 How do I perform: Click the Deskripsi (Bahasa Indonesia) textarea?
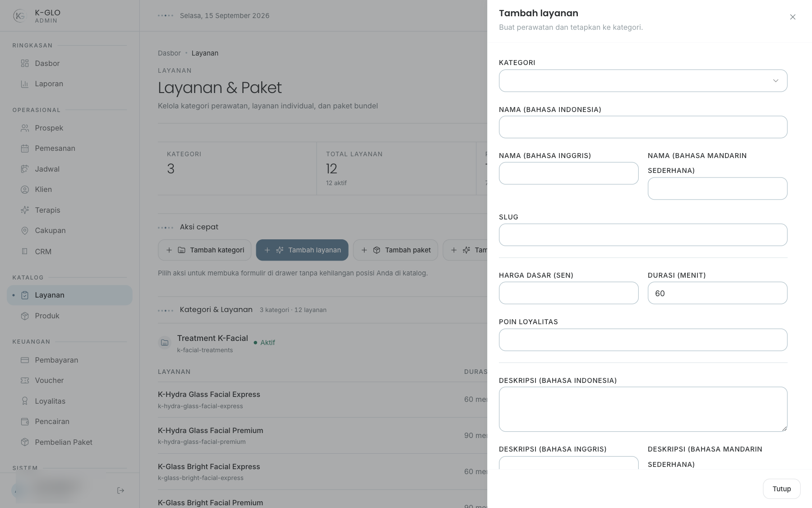[643, 409]
